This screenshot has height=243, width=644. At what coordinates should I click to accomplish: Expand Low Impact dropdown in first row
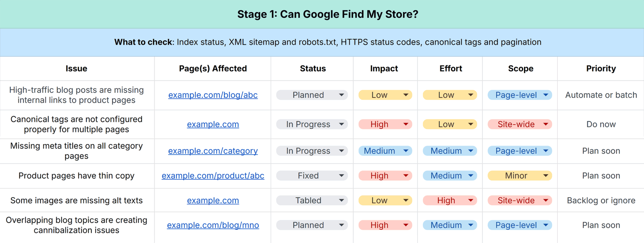pos(385,95)
